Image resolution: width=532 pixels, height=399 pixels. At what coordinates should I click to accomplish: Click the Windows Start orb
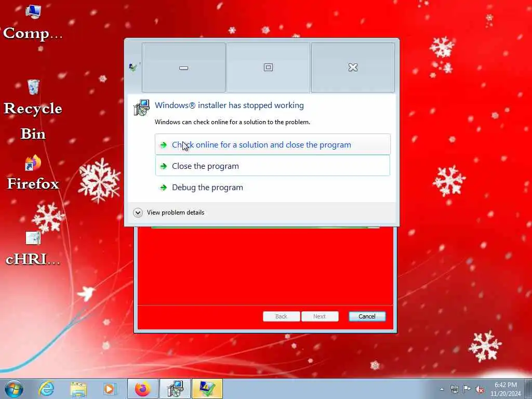(14, 389)
